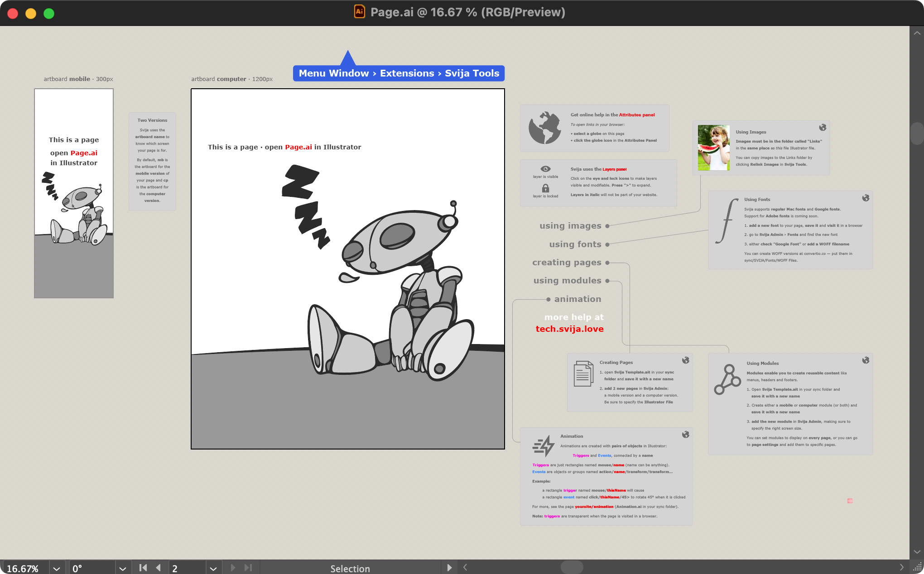Click the globe icon on Using Modules card
The width and height of the screenshot is (924, 574).
click(x=866, y=360)
